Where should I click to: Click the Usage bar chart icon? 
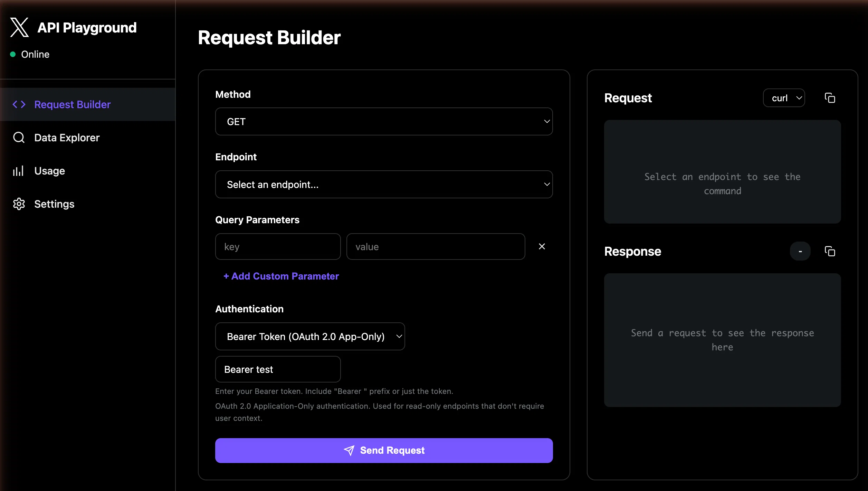point(18,171)
